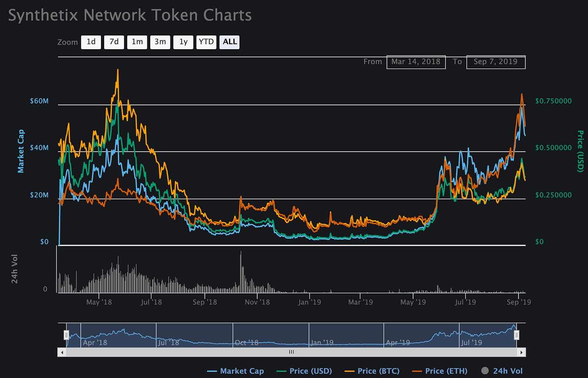
Task: Click the $0.250000 price axis label
Action: 553,195
